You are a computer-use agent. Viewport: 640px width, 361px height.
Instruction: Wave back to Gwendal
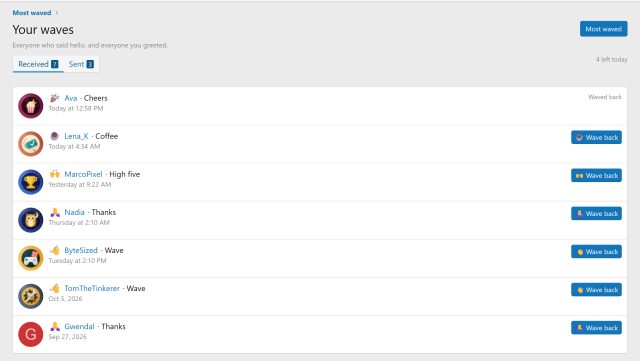[596, 328]
